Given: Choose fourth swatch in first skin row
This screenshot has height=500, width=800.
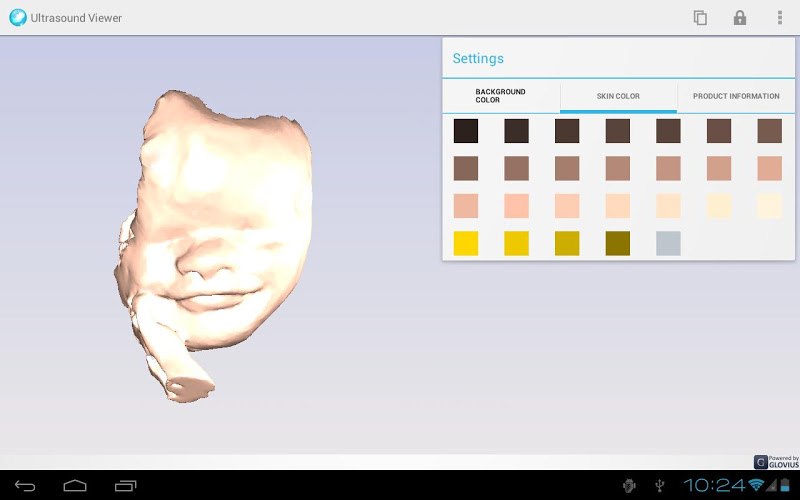Looking at the screenshot, I should click(618, 131).
